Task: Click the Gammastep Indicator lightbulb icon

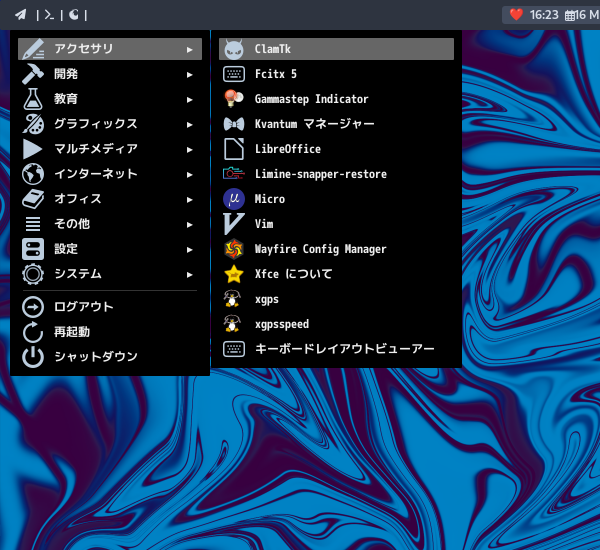Action: click(x=234, y=98)
